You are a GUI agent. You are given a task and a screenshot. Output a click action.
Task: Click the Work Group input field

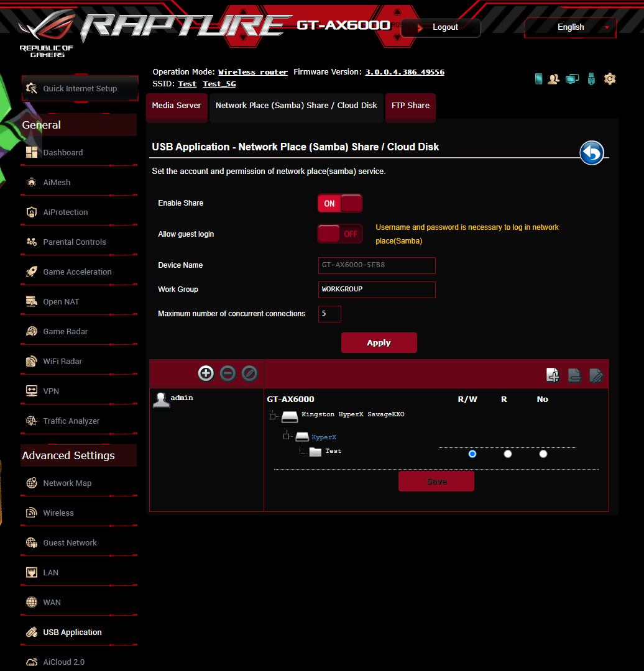pyautogui.click(x=377, y=290)
